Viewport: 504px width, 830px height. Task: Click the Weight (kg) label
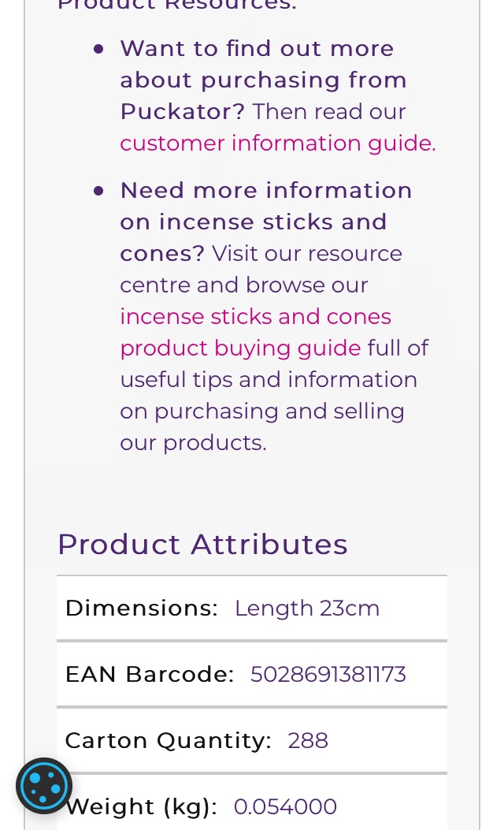[x=142, y=807]
